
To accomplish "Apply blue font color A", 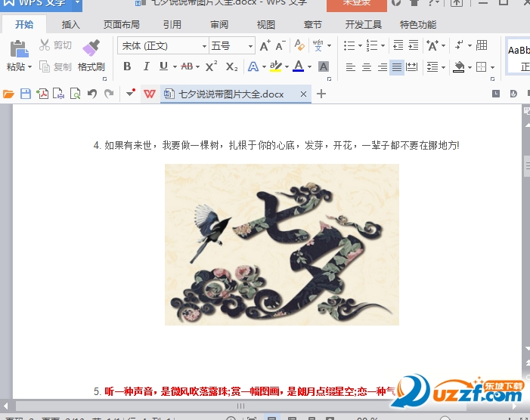I will [x=298, y=66].
